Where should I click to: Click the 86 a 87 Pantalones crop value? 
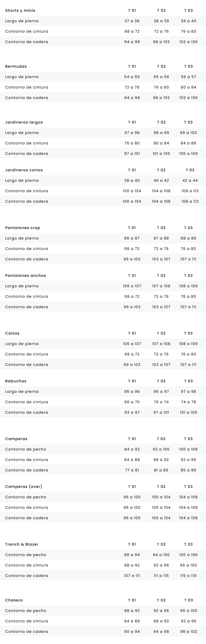coord(132,238)
